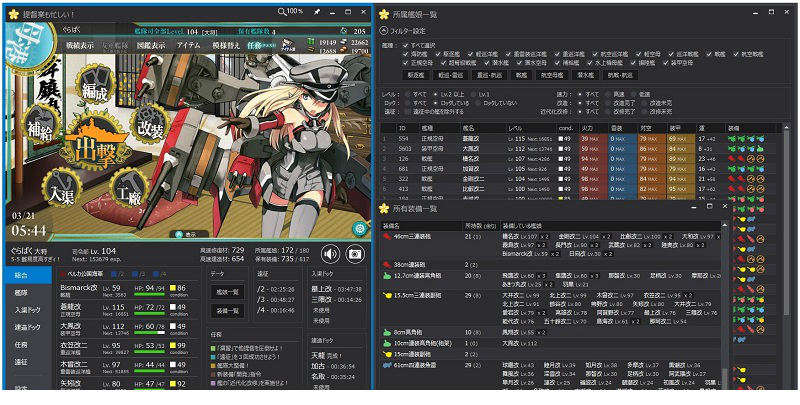Switch to the 建造ドック sidebar tab
Image resolution: width=800 pixels, height=405 pixels.
[x=28, y=327]
